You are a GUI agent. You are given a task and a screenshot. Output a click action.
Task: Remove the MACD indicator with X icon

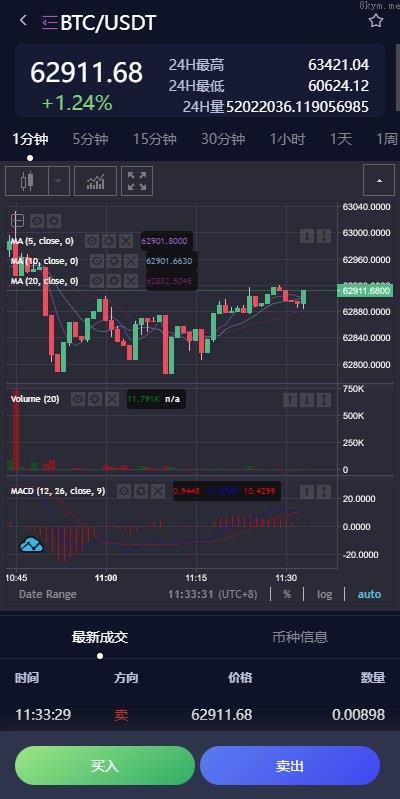158,491
